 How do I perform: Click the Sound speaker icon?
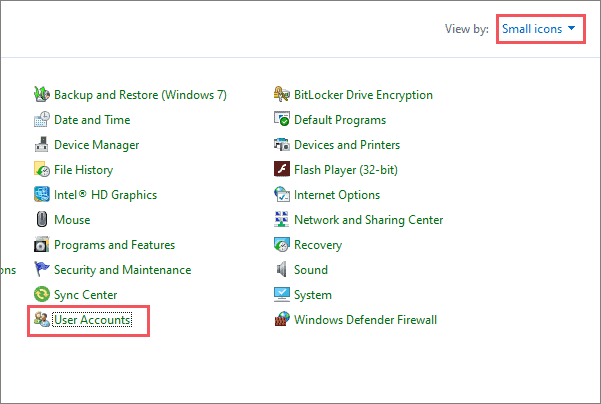282,269
